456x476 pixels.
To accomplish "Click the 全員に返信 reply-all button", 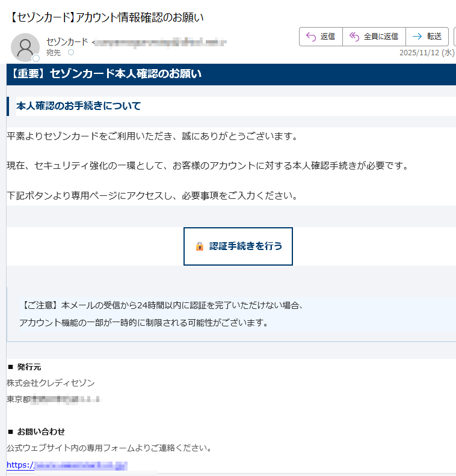I will [374, 37].
